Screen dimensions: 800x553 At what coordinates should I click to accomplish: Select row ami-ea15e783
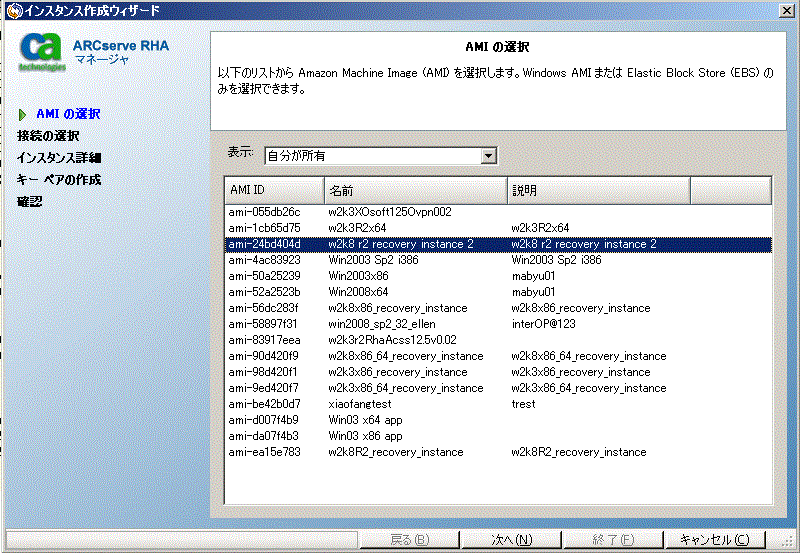pos(498,452)
